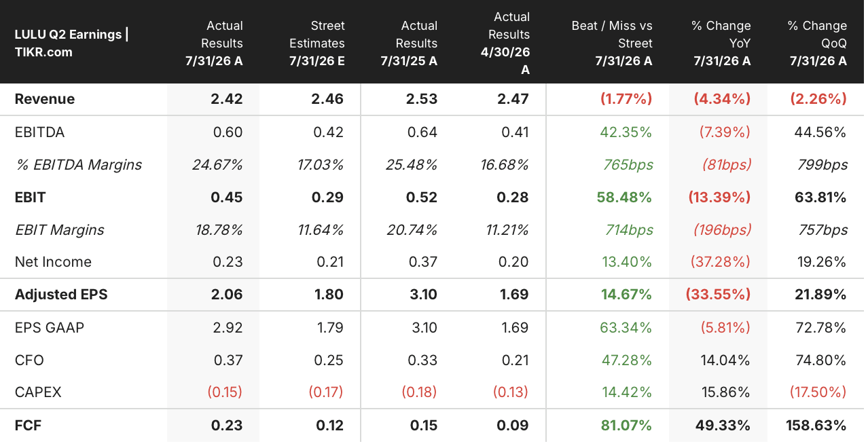Click the LULU Q2 Earnings TIKR.com title
This screenshot has height=448, width=868.
71,43
